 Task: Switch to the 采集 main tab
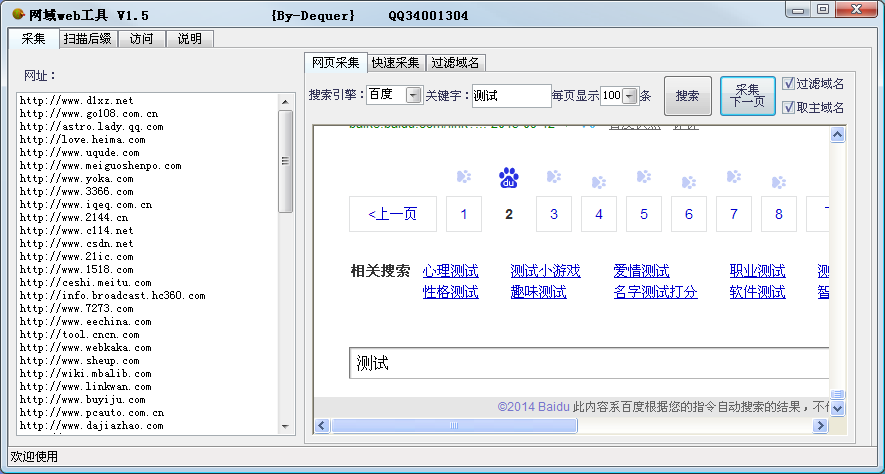(x=33, y=39)
